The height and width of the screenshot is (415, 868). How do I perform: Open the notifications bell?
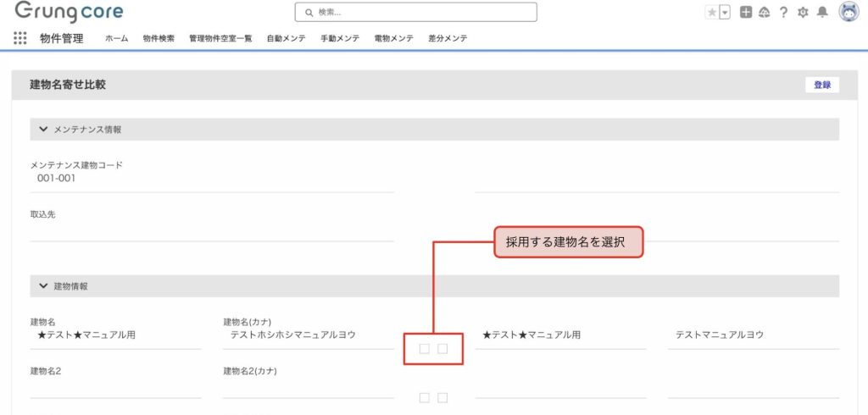(x=821, y=12)
